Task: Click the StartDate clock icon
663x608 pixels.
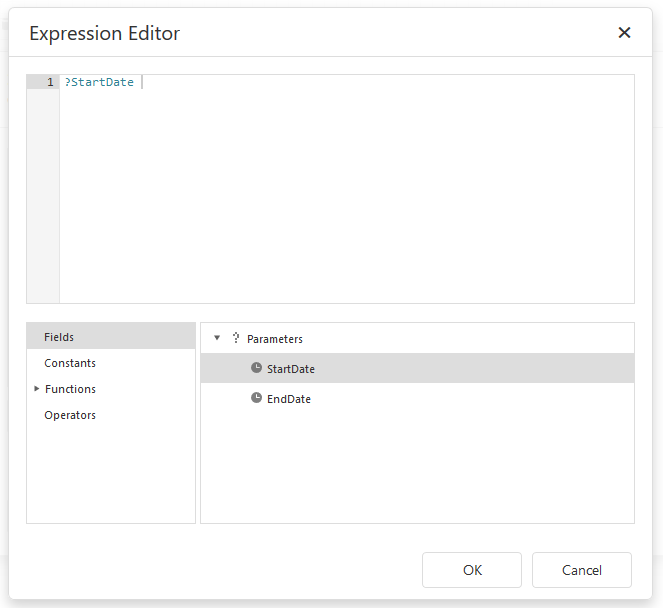Action: (256, 368)
